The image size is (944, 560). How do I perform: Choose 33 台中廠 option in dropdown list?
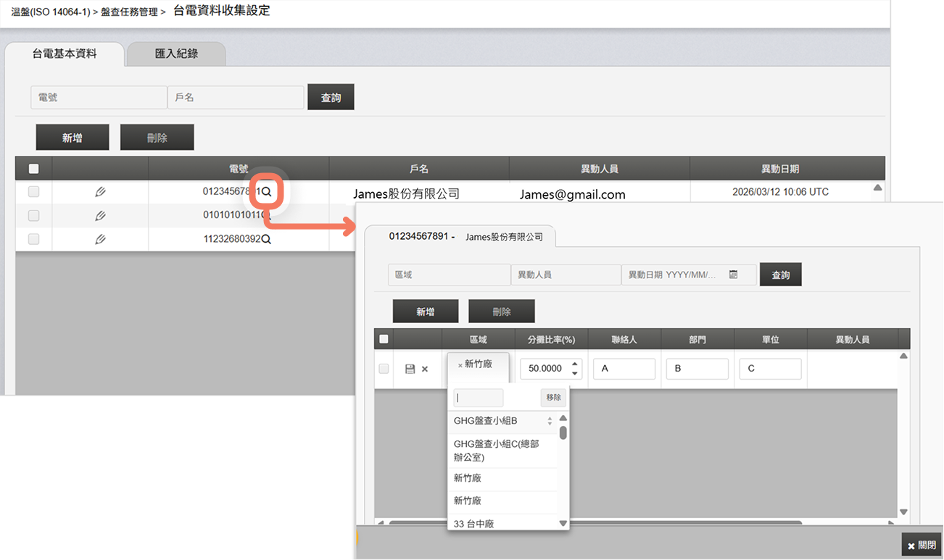click(x=473, y=523)
